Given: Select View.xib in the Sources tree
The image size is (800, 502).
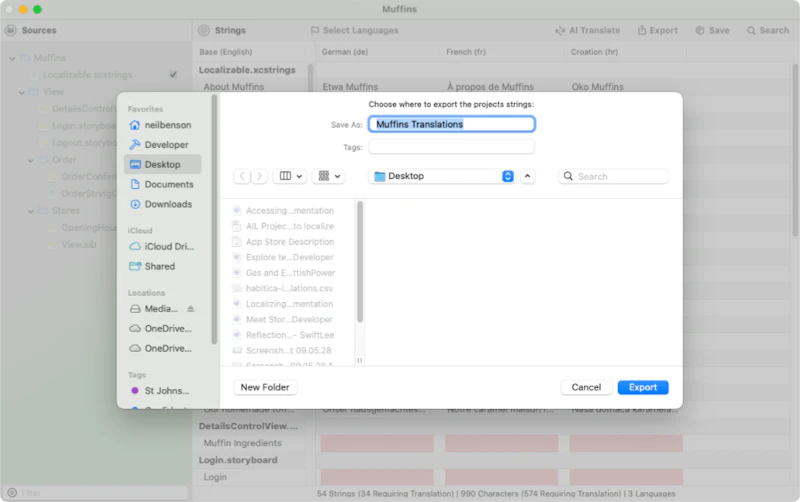Looking at the screenshot, I should tap(79, 244).
